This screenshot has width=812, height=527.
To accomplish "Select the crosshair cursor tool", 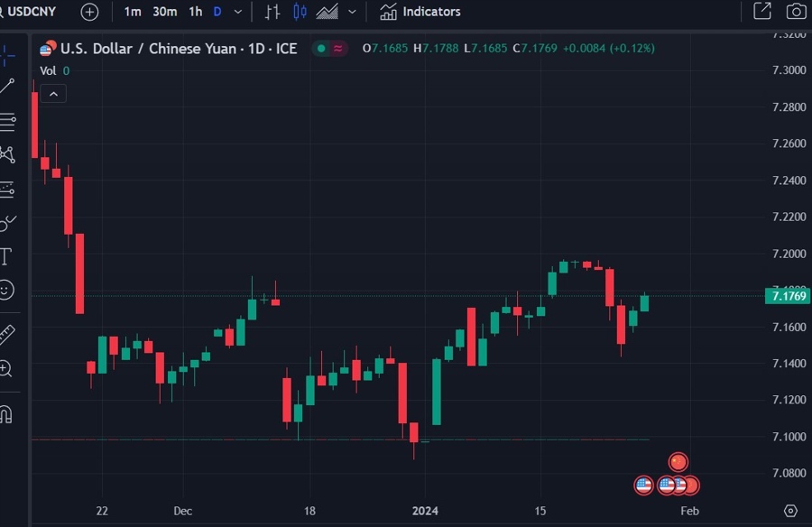I will [7, 55].
